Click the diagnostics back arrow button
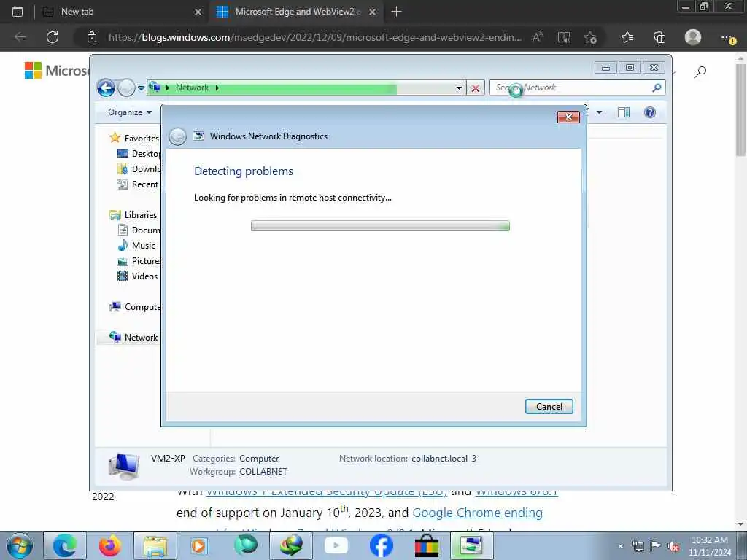The height and width of the screenshot is (560, 747). point(178,136)
